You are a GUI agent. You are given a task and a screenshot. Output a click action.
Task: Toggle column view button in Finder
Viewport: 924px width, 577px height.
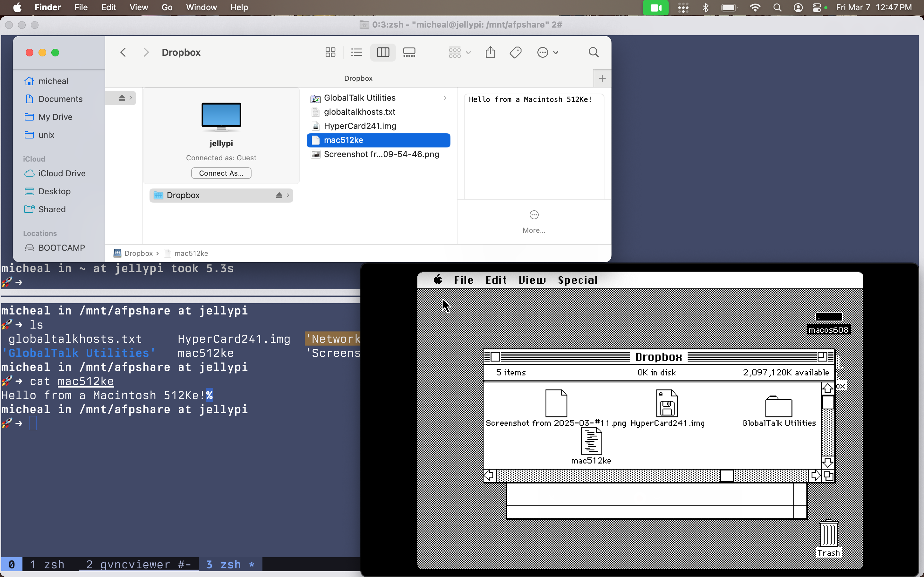(x=383, y=52)
